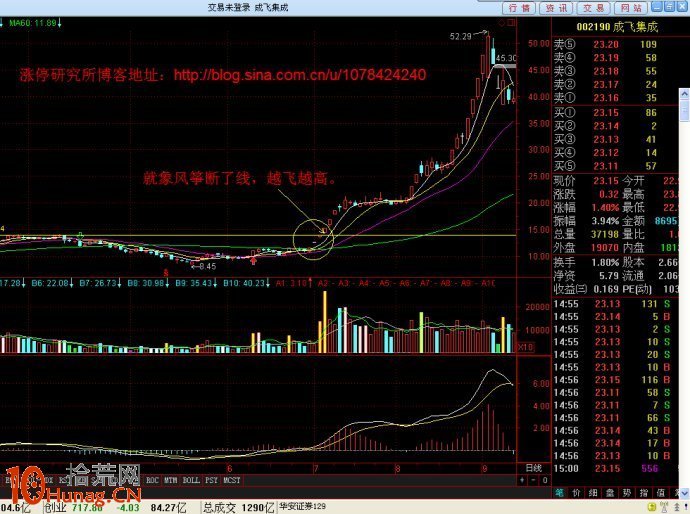Click the B7: 26.73 indicator value
690x514 pixels.
coord(99,283)
